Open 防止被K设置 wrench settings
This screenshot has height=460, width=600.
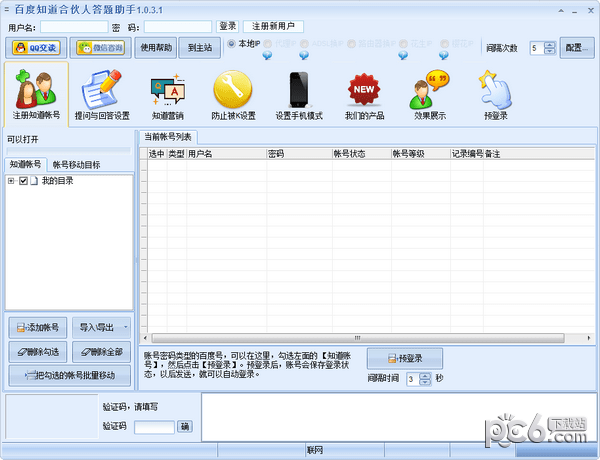[233, 94]
